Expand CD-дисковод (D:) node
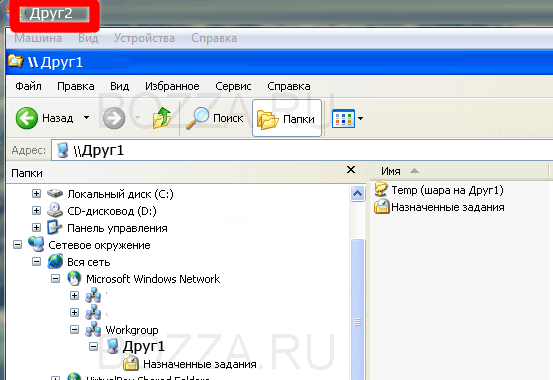The width and height of the screenshot is (553, 380). tap(36, 210)
